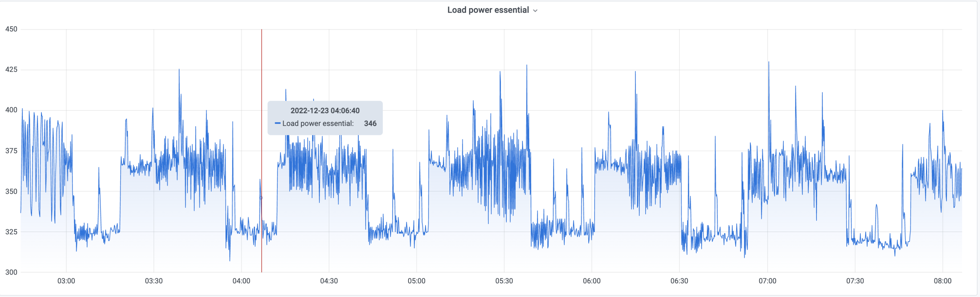Viewport: 980px width, 297px height.
Task: Click the tooltip timestamp 2022-12-23 04:06:40
Action: click(x=325, y=110)
